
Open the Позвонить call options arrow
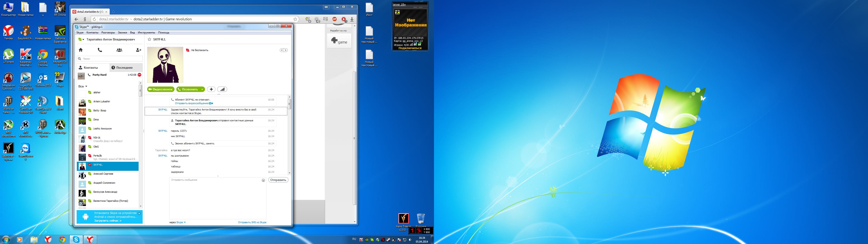click(202, 89)
